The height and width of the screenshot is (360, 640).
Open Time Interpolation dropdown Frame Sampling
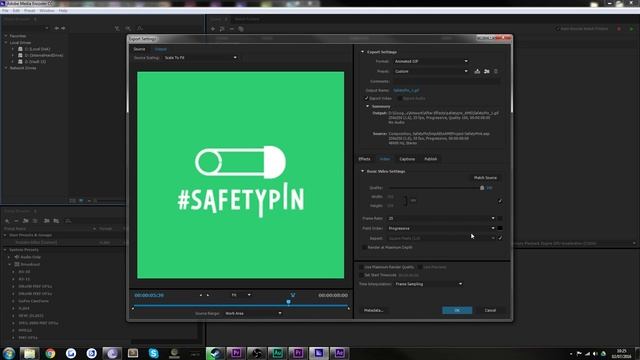(429, 284)
